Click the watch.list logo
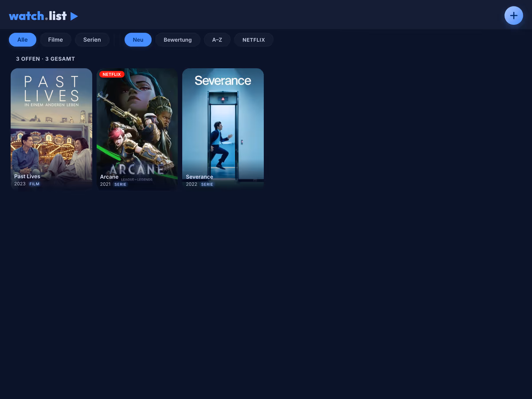 click(x=43, y=16)
